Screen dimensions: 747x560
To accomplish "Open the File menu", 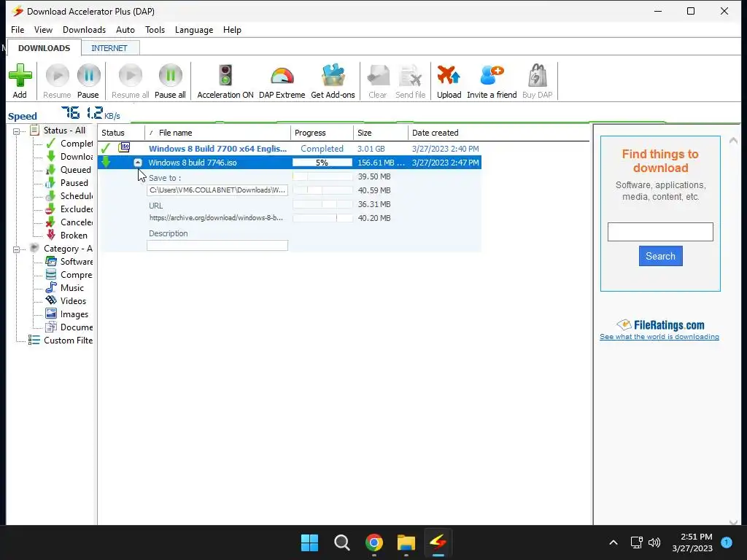I will click(x=18, y=29).
